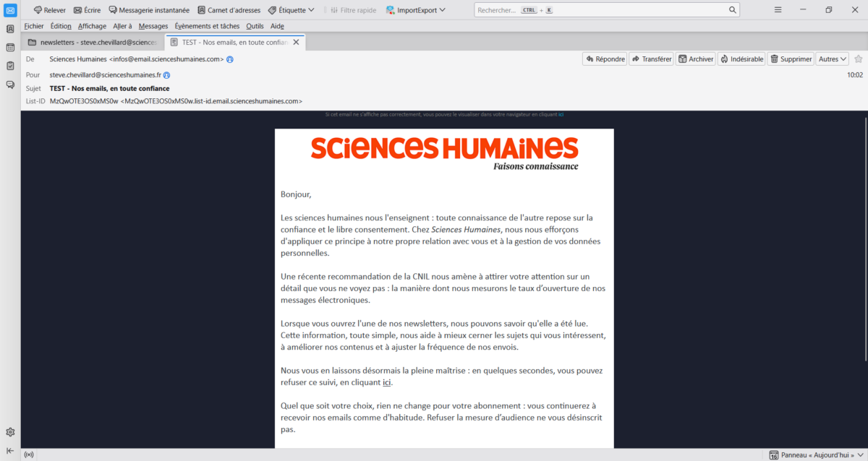Open the Affichage menu
This screenshot has height=461, width=868.
[x=92, y=26]
